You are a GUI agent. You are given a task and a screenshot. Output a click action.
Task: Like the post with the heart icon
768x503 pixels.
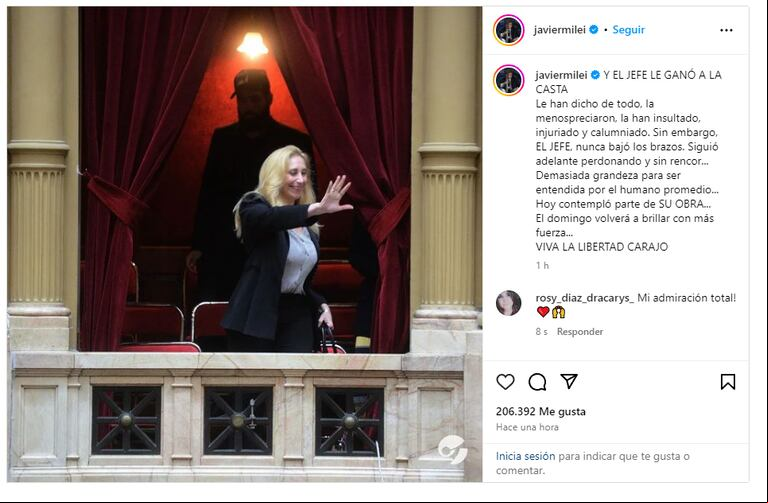505,382
